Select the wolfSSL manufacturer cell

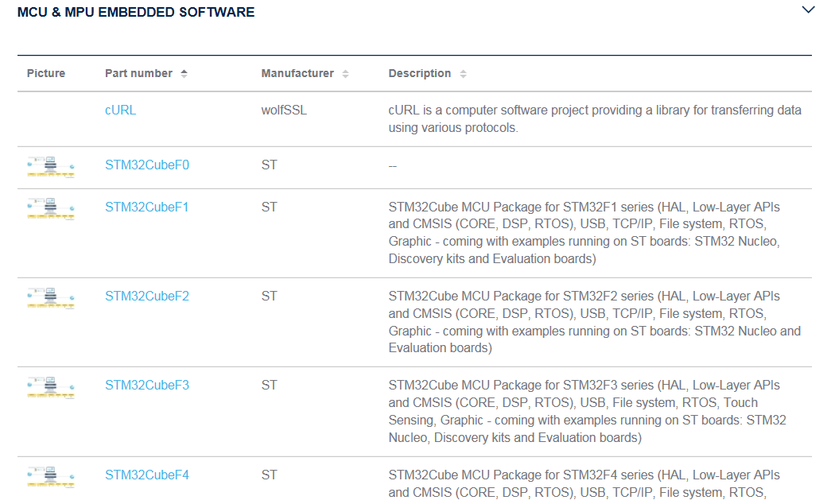pyautogui.click(x=284, y=110)
